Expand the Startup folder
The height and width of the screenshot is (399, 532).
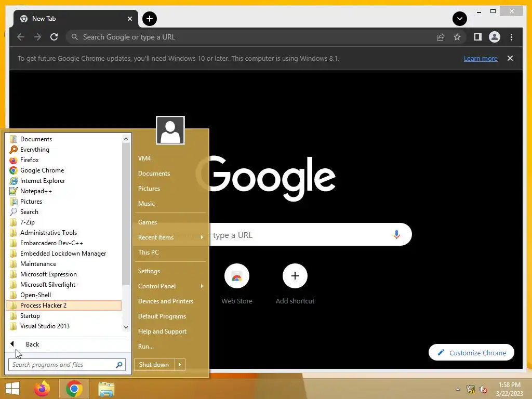(x=64, y=316)
